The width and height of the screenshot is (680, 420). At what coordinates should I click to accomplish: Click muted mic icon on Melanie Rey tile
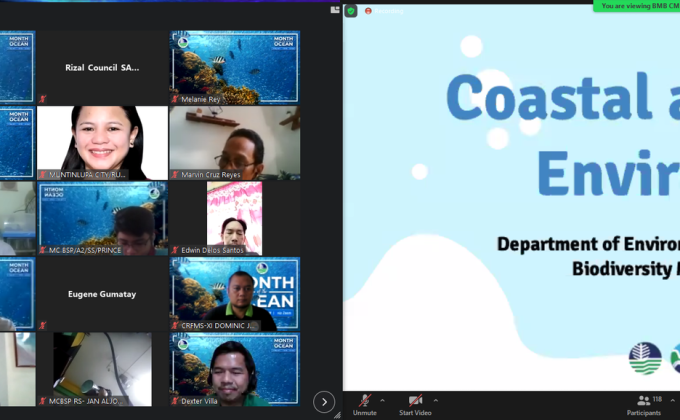pyautogui.click(x=175, y=99)
